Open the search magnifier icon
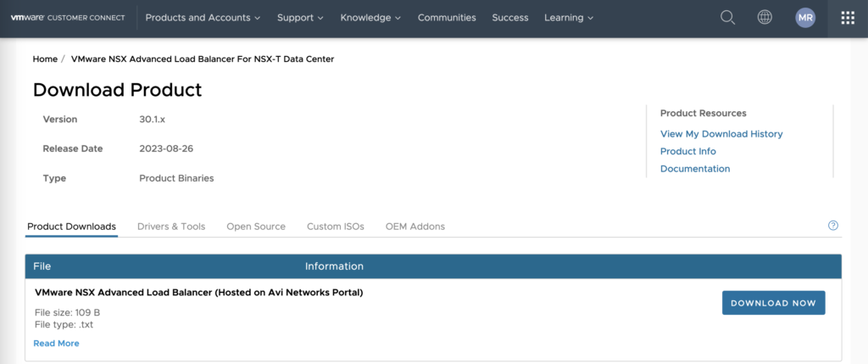 [x=727, y=18]
